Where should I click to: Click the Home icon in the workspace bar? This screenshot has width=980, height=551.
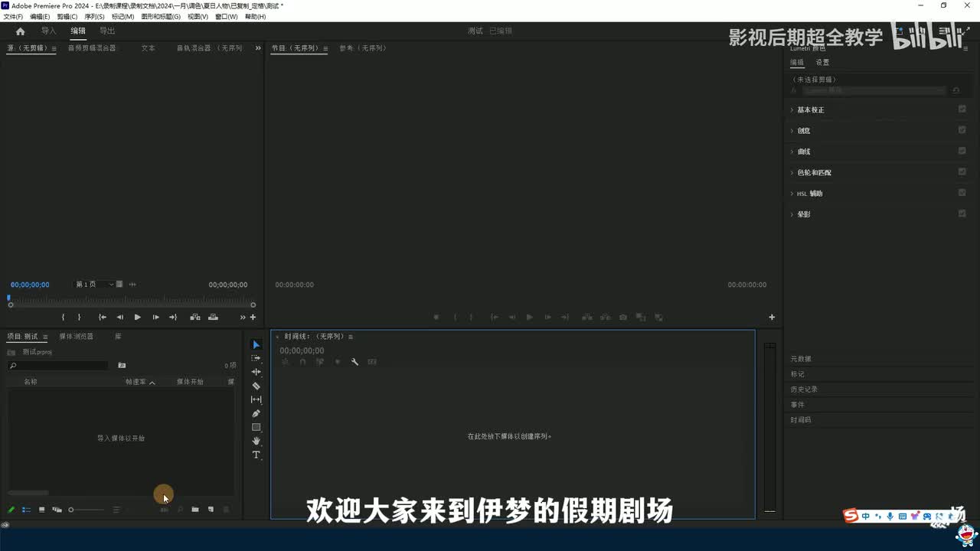point(20,31)
